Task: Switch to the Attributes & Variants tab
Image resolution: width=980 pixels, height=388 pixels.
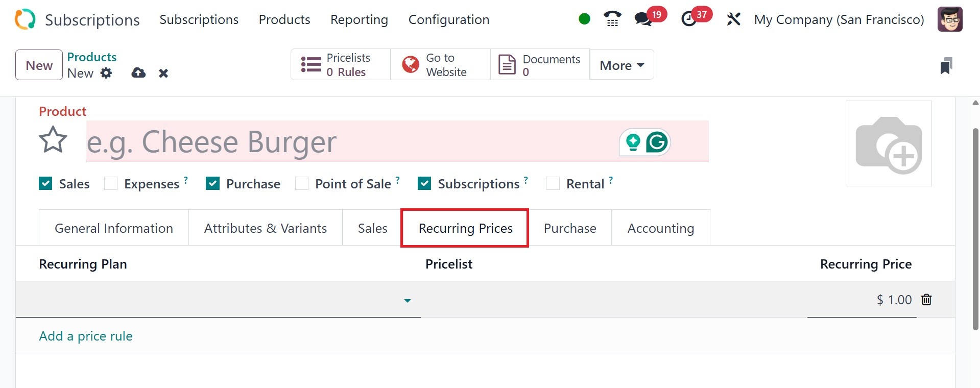Action: pyautogui.click(x=265, y=228)
